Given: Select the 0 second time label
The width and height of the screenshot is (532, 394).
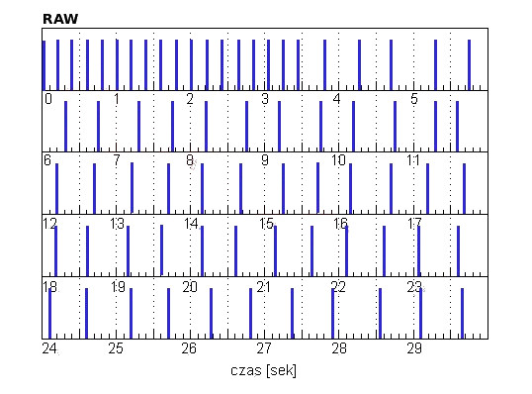Looking at the screenshot, I should (48, 99).
